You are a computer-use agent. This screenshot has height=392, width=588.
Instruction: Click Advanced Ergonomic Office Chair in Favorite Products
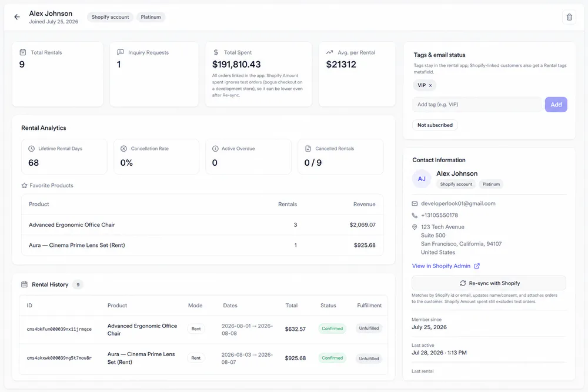72,225
